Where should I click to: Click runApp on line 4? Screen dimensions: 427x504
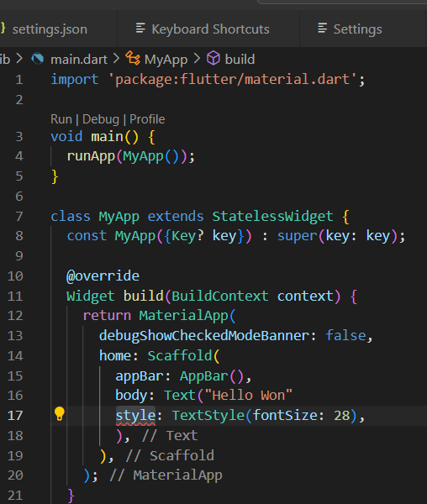pyautogui.click(x=91, y=157)
